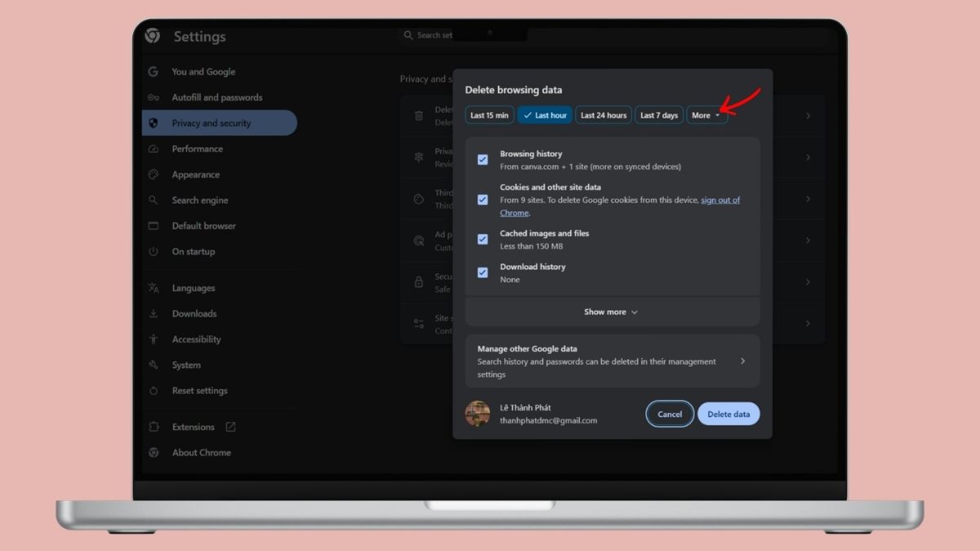Open the More time range dropdown
980x551 pixels.
[706, 115]
